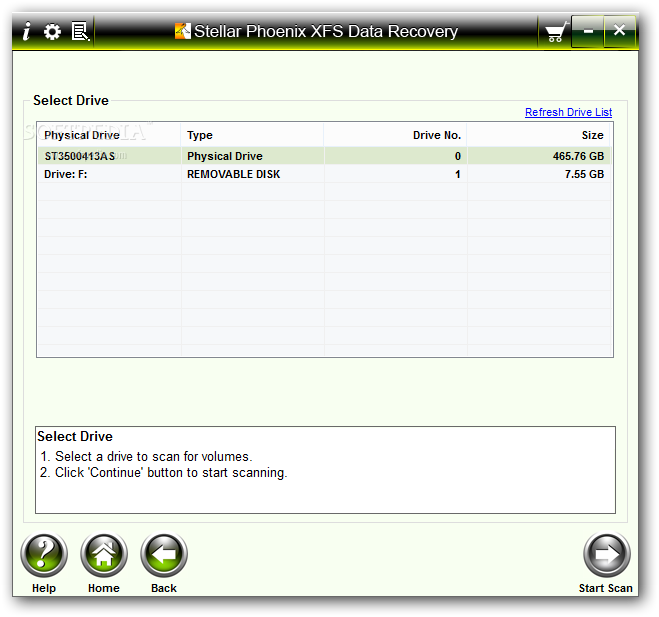Select the Drive: F: row
This screenshot has width=659, height=617.
[324, 174]
